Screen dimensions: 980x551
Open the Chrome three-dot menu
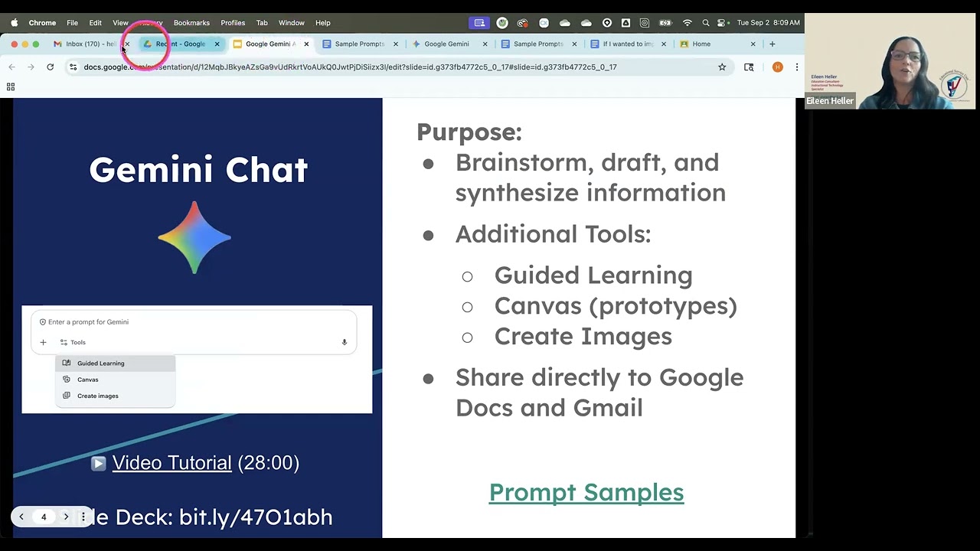pyautogui.click(x=797, y=67)
